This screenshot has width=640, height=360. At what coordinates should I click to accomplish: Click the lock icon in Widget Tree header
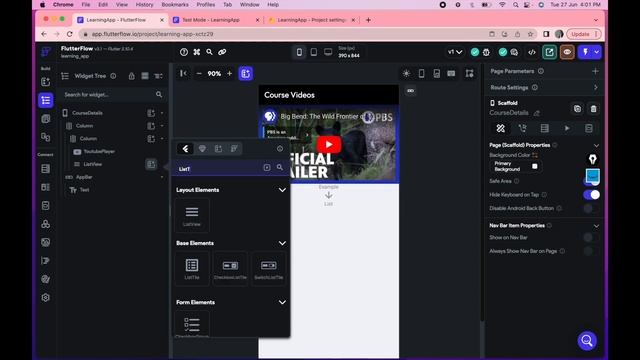131,76
